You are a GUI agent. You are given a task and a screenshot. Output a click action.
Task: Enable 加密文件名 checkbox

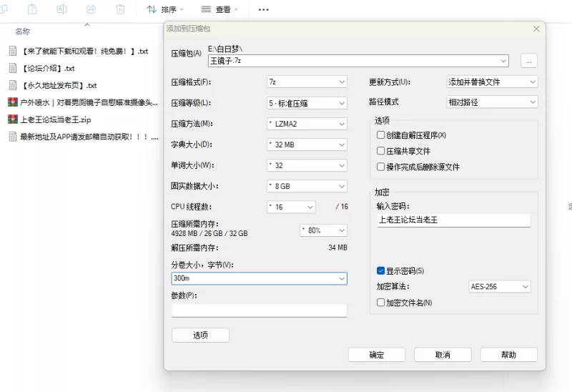[381, 303]
